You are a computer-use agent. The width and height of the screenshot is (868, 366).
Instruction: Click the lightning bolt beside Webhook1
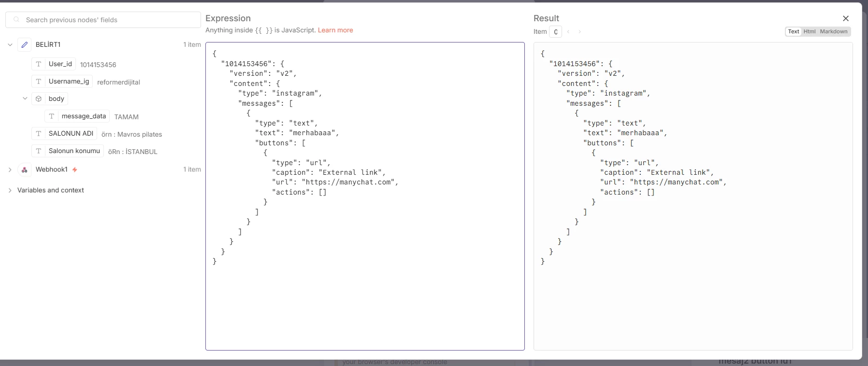pyautogui.click(x=75, y=169)
